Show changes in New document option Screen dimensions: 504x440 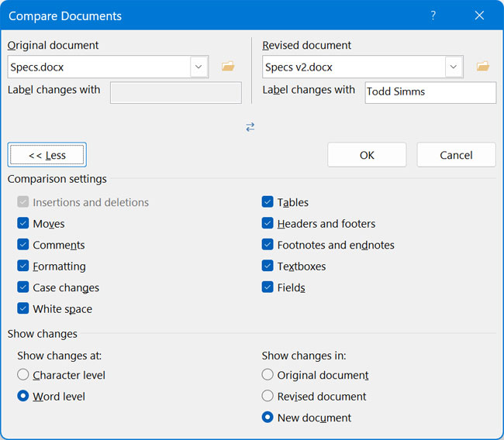pyautogui.click(x=268, y=418)
